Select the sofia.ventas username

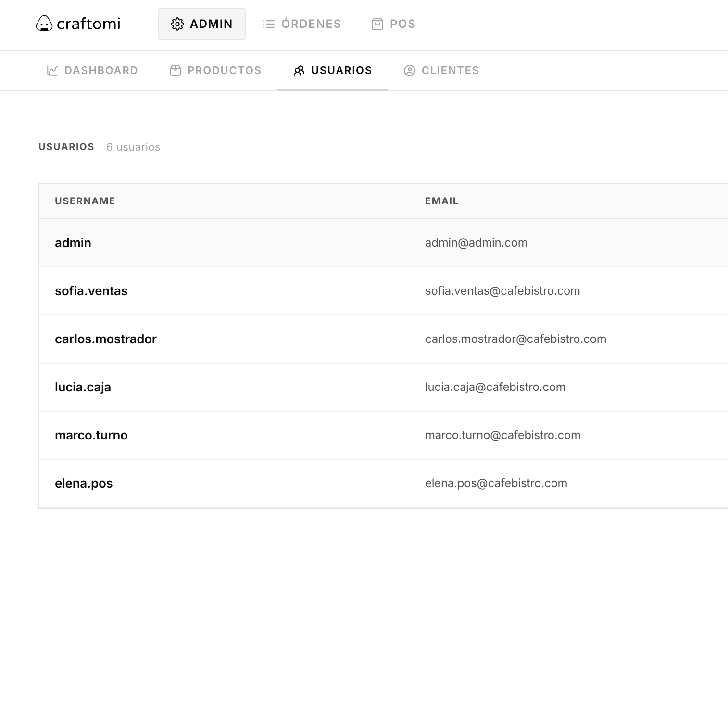pyautogui.click(x=91, y=291)
